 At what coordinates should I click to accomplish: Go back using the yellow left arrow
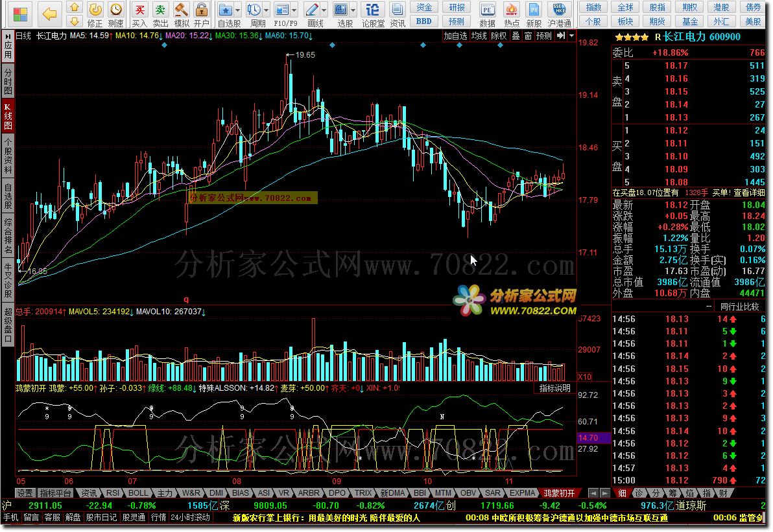[x=49, y=14]
